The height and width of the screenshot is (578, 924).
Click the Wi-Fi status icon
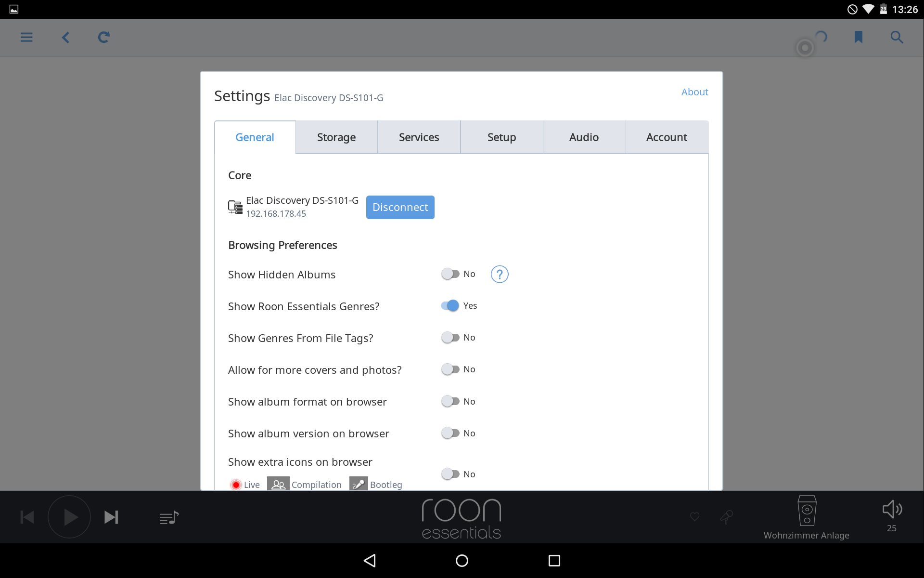pos(868,9)
